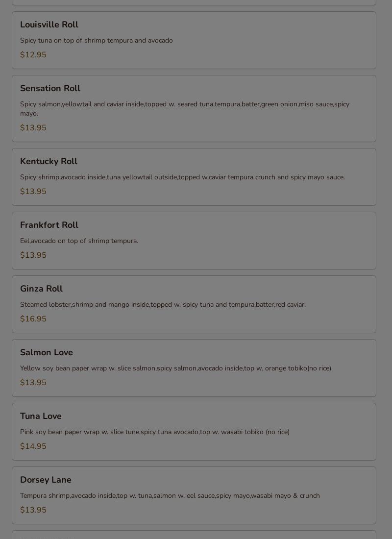Select the Salmon Love title
392x539 pixels.
[x=47, y=352]
